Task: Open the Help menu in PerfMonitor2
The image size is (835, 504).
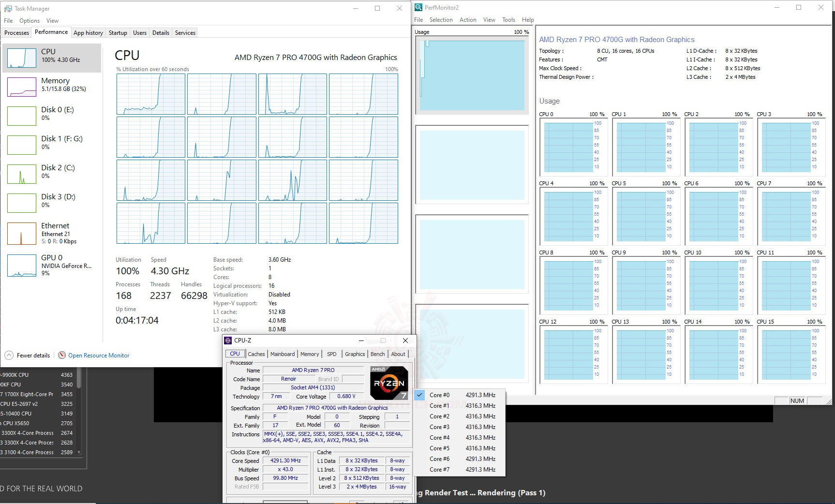Action: click(528, 20)
